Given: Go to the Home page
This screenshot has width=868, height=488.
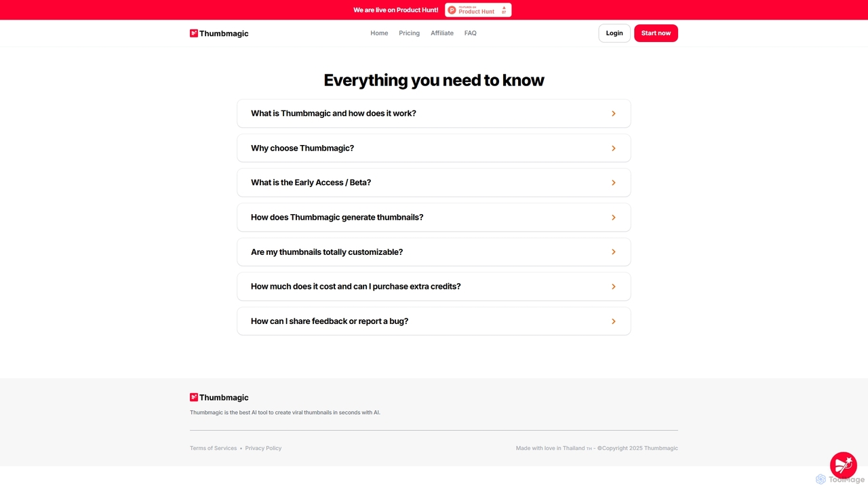Looking at the screenshot, I should click(379, 33).
